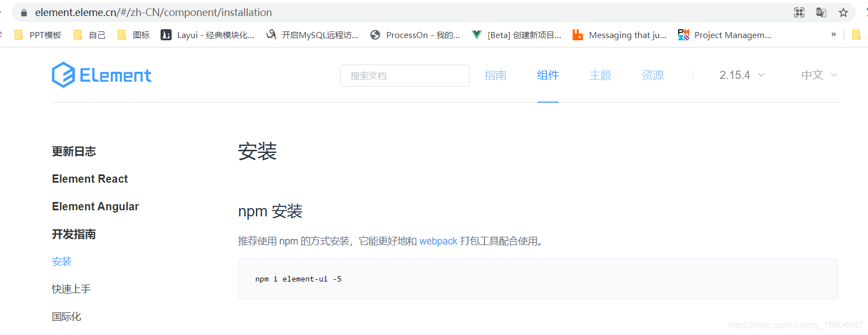
Task: Open the 开启MySQL远程访 bookmark
Action: [312, 35]
